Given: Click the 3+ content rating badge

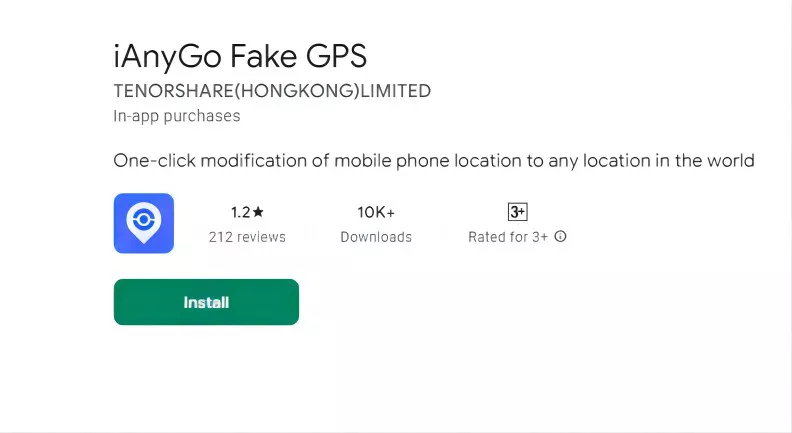Looking at the screenshot, I should pyautogui.click(x=517, y=212).
